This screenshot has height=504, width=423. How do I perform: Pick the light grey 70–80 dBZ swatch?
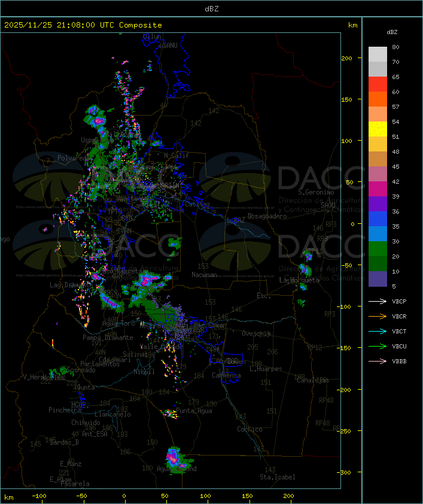click(x=378, y=54)
